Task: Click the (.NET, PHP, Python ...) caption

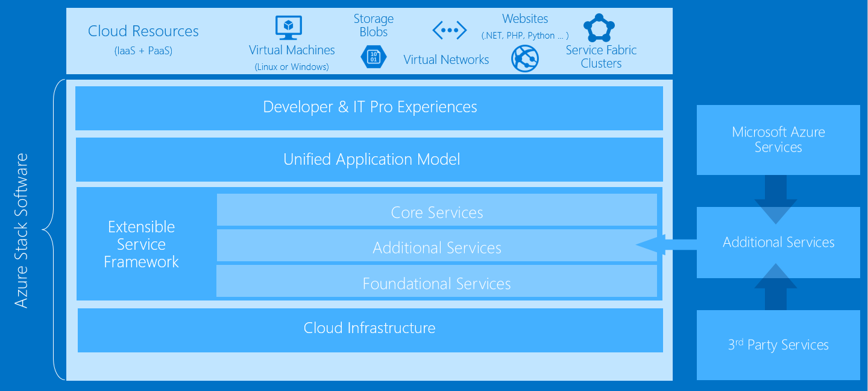Action: tap(525, 36)
